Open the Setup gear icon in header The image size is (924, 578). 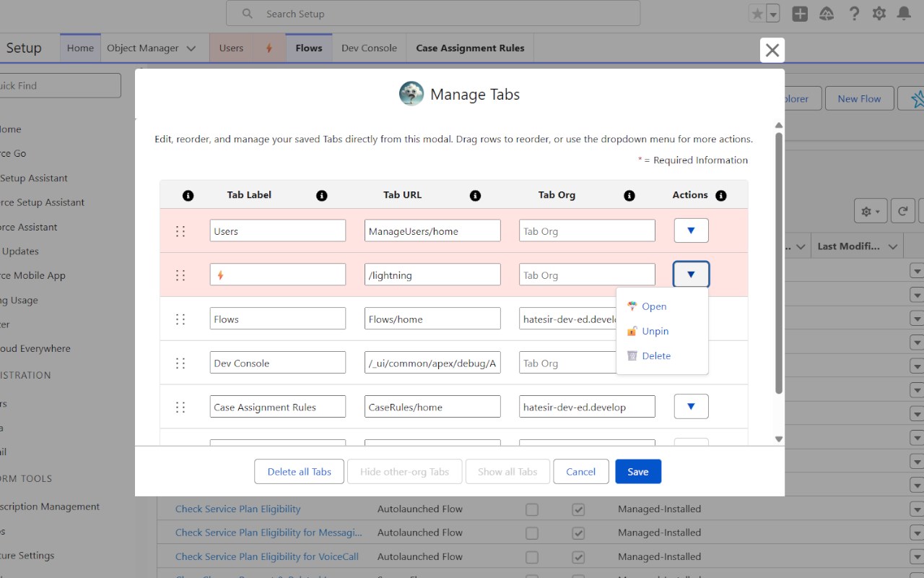879,14
